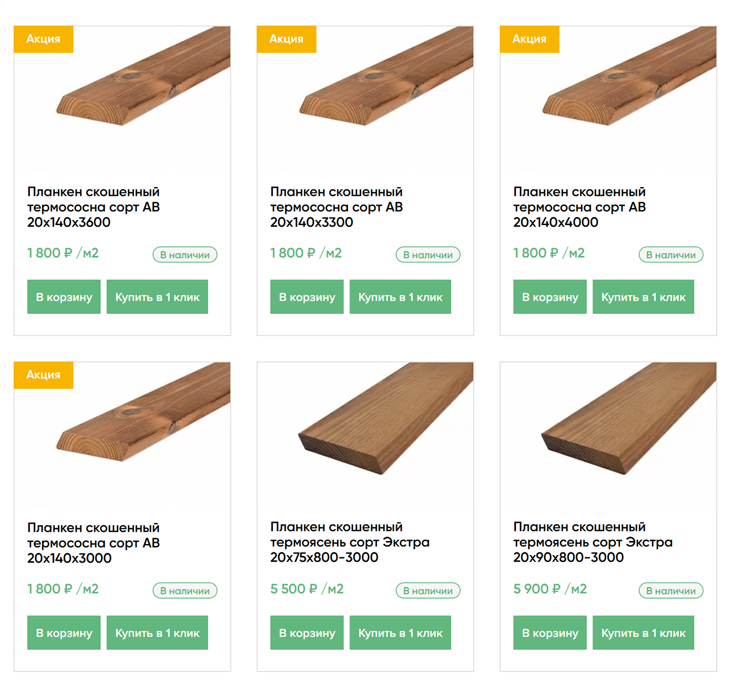This screenshot has width=730, height=700.
Task: Buy the 20x140x3300 planken in 1 click
Action: click(400, 297)
